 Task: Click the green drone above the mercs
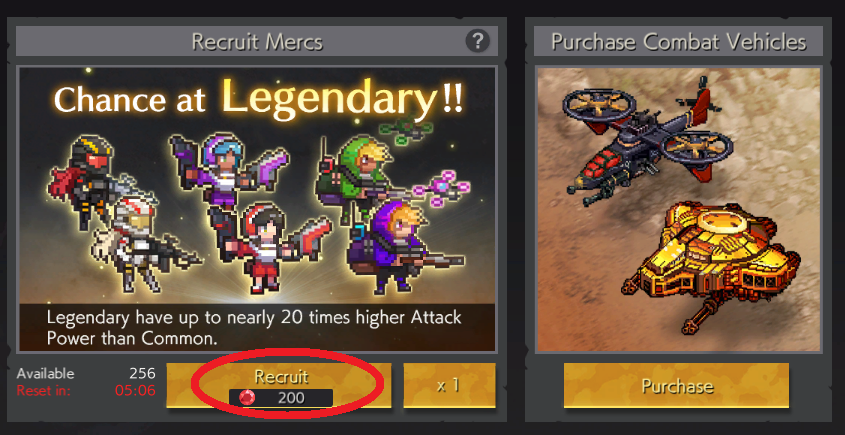(406, 129)
